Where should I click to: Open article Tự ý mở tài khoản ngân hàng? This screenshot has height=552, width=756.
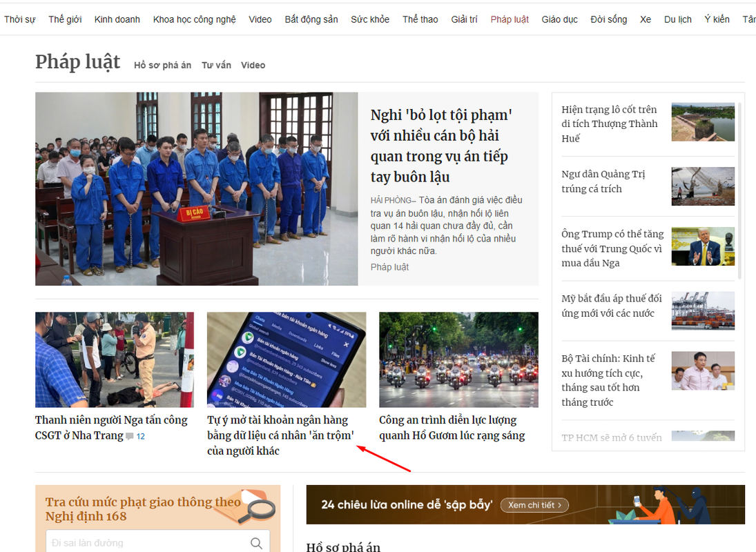[x=281, y=435]
